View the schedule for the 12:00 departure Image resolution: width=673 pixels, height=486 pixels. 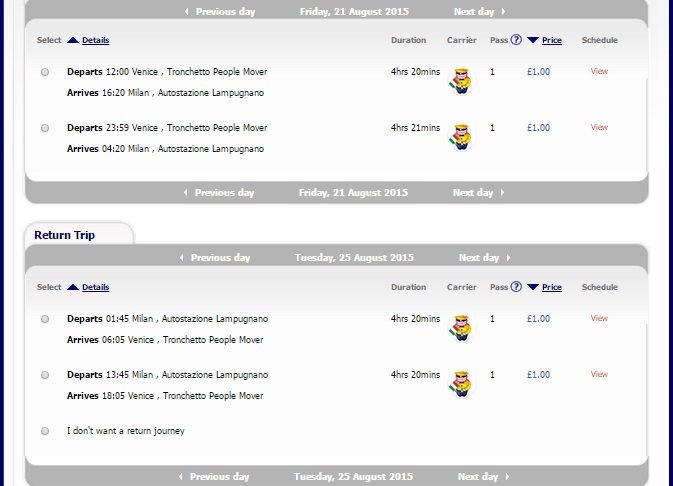[599, 72]
